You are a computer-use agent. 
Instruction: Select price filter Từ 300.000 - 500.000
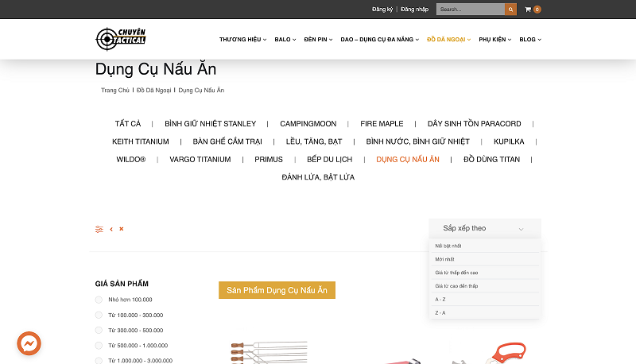(99, 331)
